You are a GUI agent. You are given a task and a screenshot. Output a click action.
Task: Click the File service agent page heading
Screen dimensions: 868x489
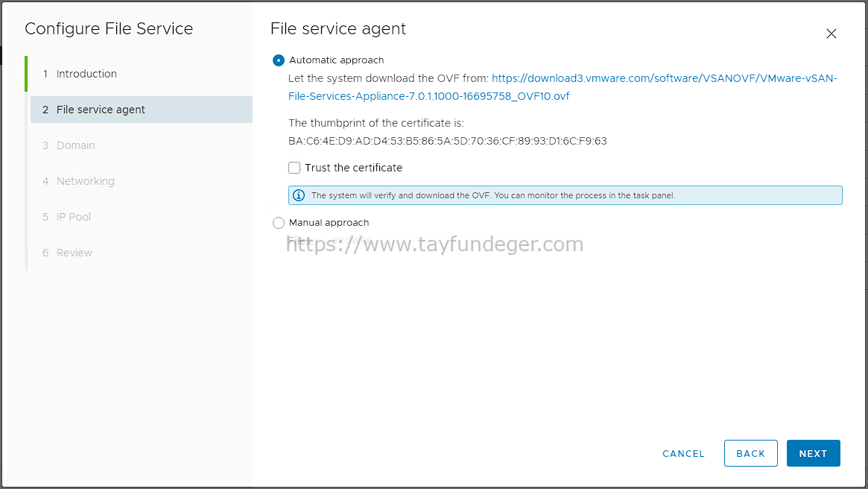click(x=338, y=29)
